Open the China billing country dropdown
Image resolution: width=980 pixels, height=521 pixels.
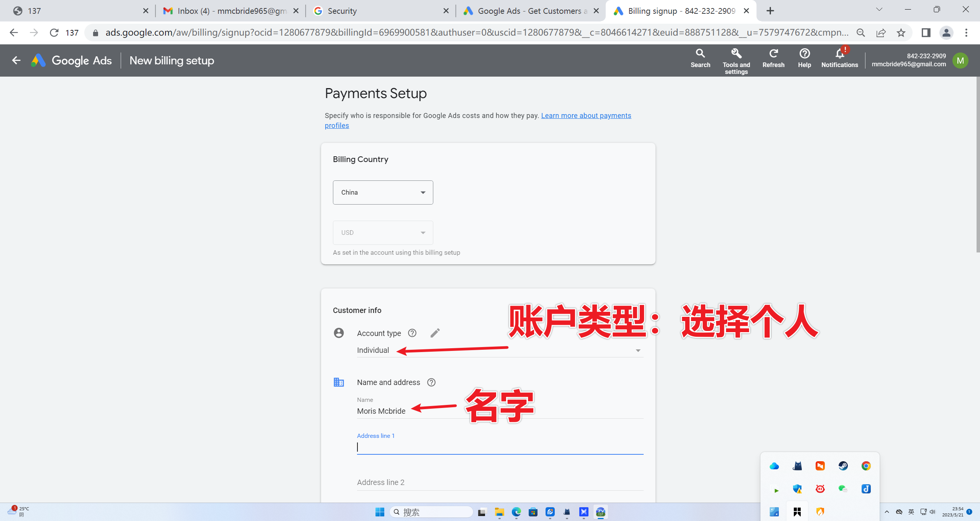tap(383, 192)
